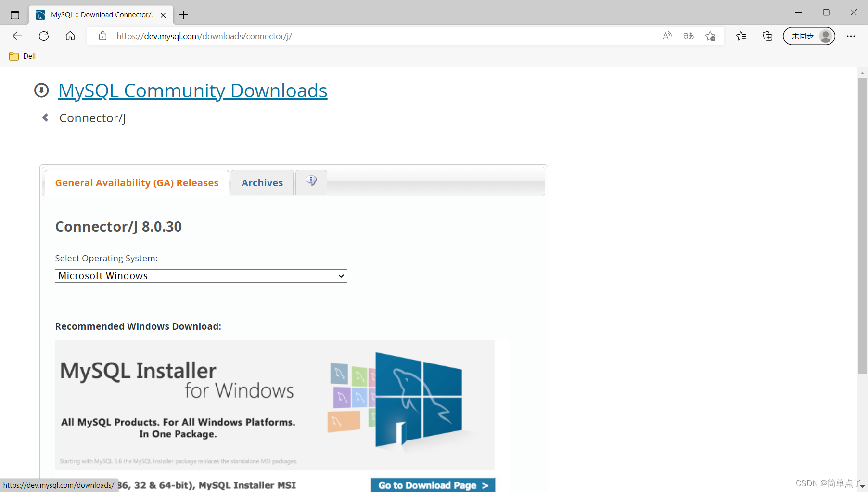This screenshot has height=492, width=868.
Task: Click the circular download arrow icon
Action: (41, 91)
